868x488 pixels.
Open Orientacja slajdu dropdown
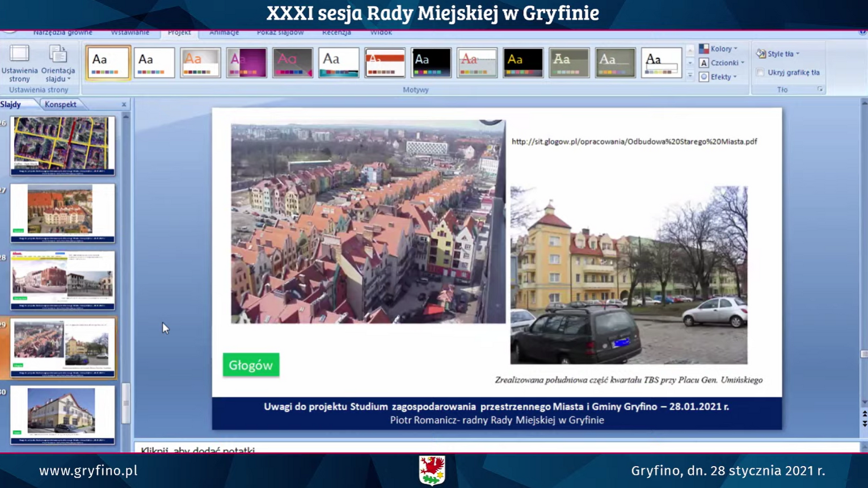click(x=58, y=63)
